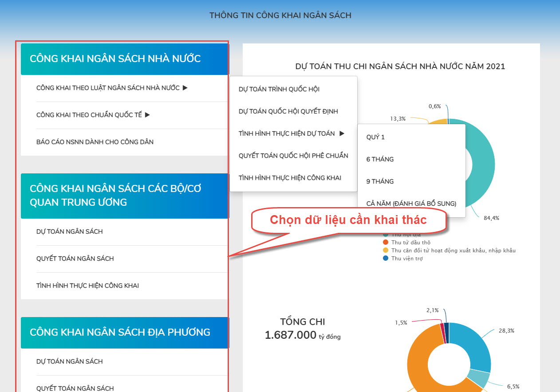Click the 28,3% chart label
Screen dimensions: 560x392
tap(506, 330)
